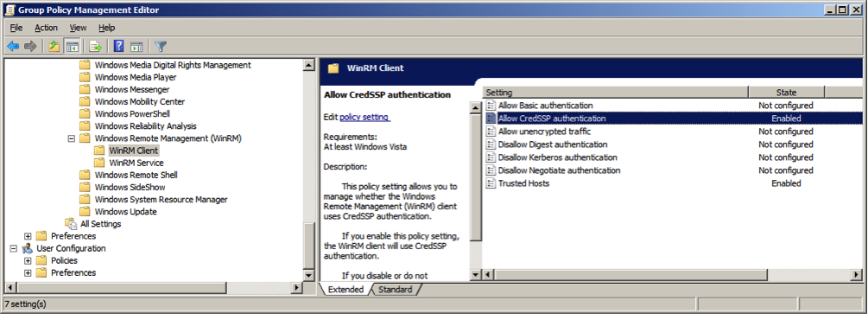Toggle the Show/Hide Console Tree icon
Image resolution: width=868 pixels, height=314 pixels.
[x=72, y=47]
